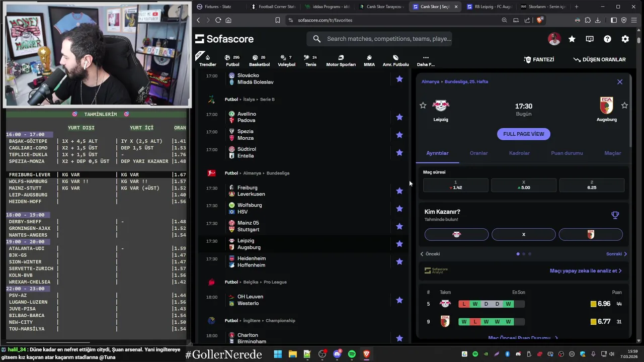The height and width of the screenshot is (362, 644).
Task: Open DÜŞEN ORANLAR link
Action: (x=600, y=59)
